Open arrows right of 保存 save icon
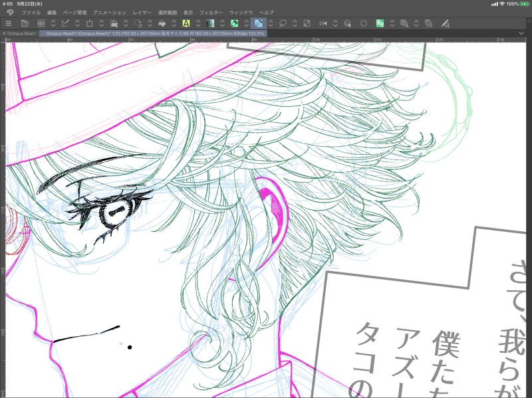The height and width of the screenshot is (398, 532). tap(392, 23)
